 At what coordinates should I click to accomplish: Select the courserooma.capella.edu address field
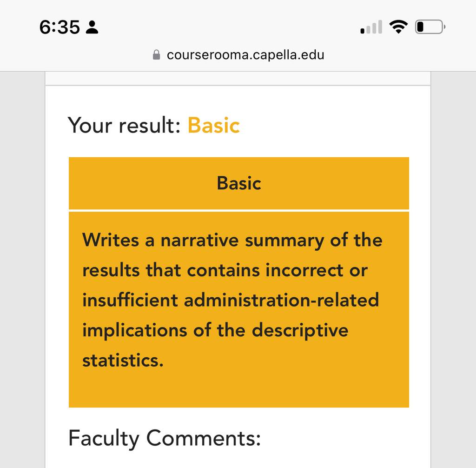coord(238,55)
